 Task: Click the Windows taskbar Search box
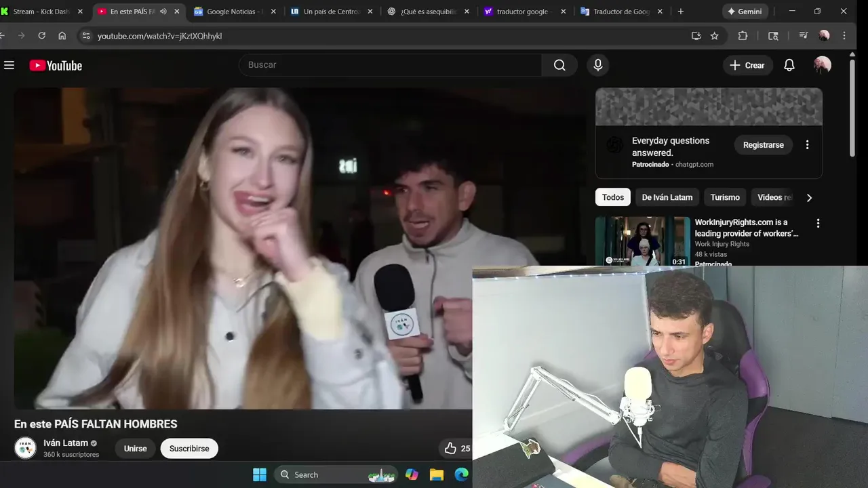(337, 474)
